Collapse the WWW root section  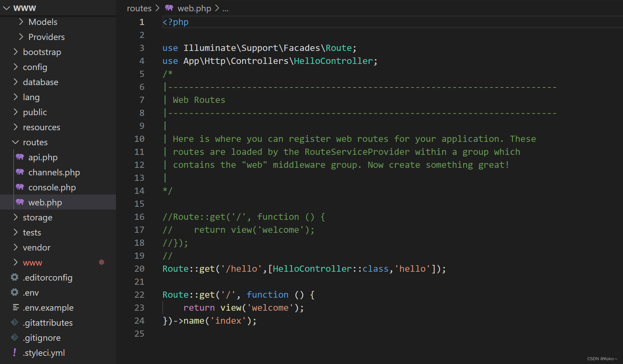[6, 8]
